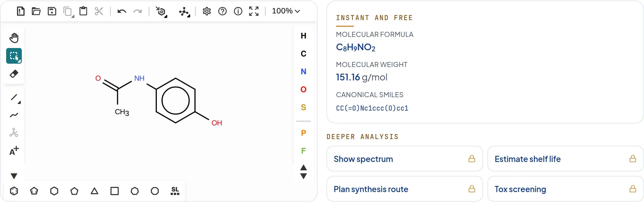Open the Aromatize structure tool
Viewport: 644px width, 215px height.
[161, 12]
